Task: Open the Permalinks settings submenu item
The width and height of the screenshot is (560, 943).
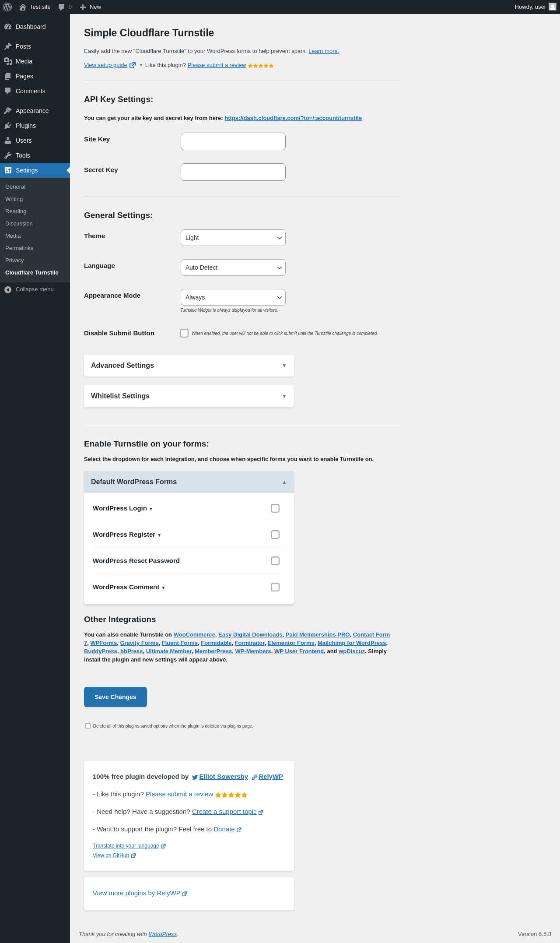Action: click(19, 248)
